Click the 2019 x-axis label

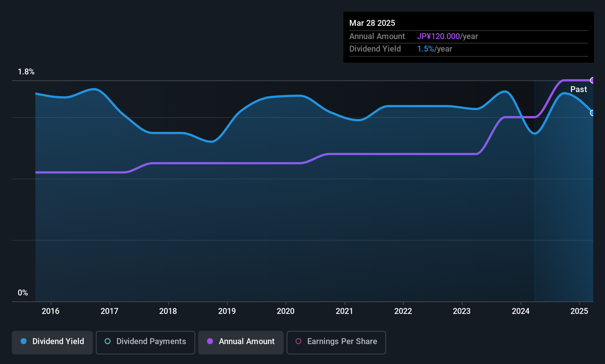pyautogui.click(x=227, y=311)
